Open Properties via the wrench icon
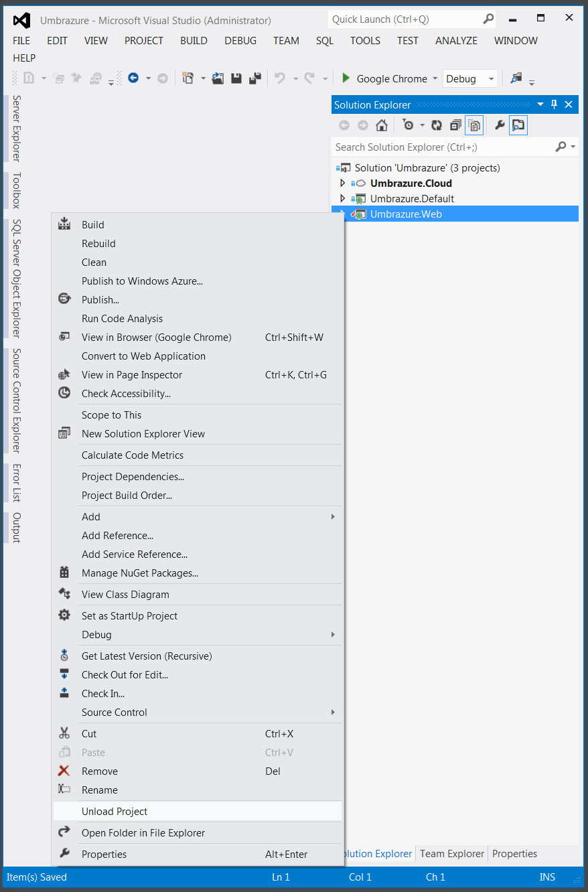The width and height of the screenshot is (588, 892). point(500,125)
